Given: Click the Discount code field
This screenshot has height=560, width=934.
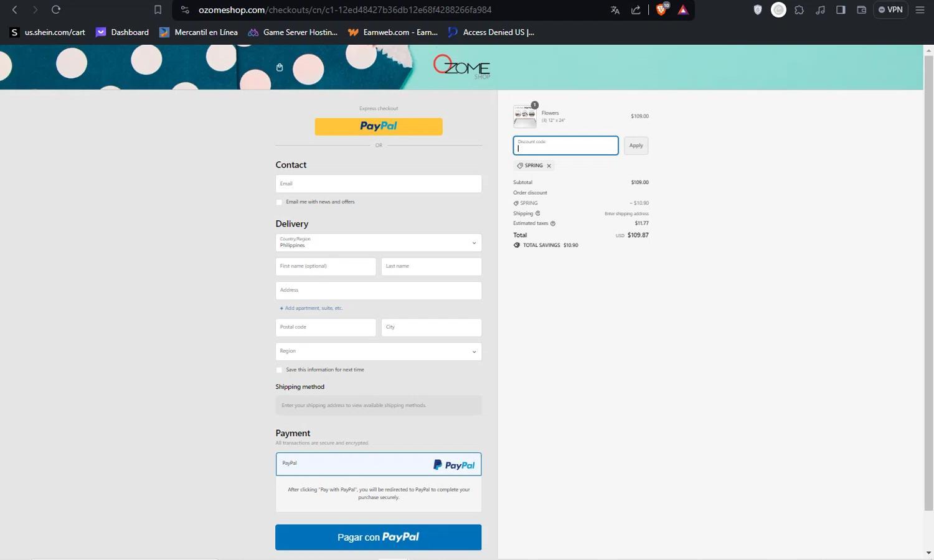Looking at the screenshot, I should pyautogui.click(x=566, y=146).
